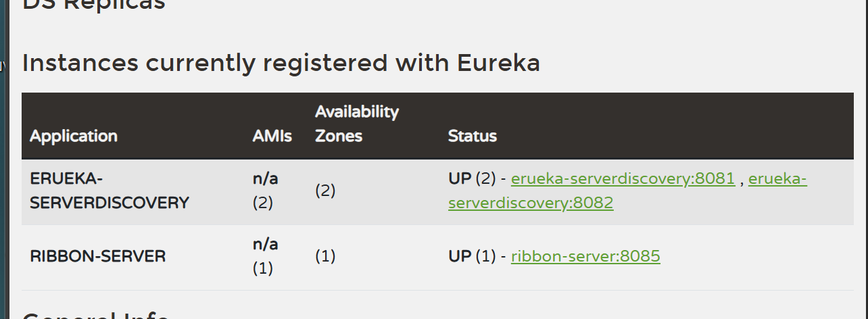Viewport: 868px width, 319px height.
Task: Click the UP (2) status text
Action: pos(472,179)
